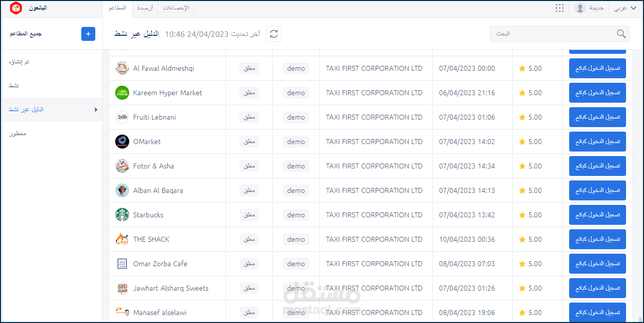Screen dimensions: 644x323
Task: Log in as seller for Alban Al Baqara
Action: click(597, 190)
